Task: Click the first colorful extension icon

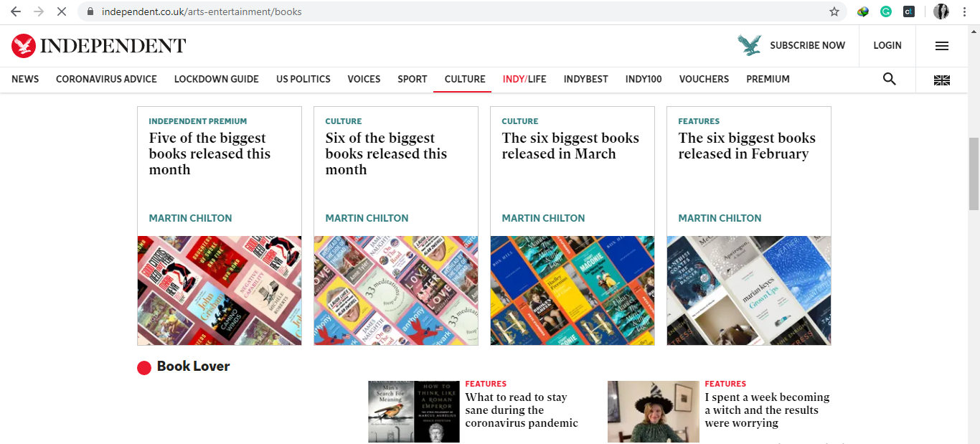Action: (863, 11)
